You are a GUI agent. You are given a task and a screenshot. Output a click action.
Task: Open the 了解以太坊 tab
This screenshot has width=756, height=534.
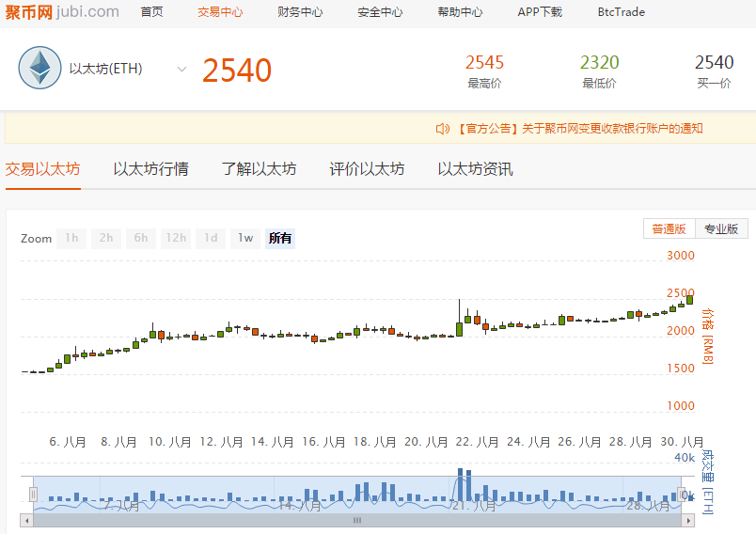(259, 169)
